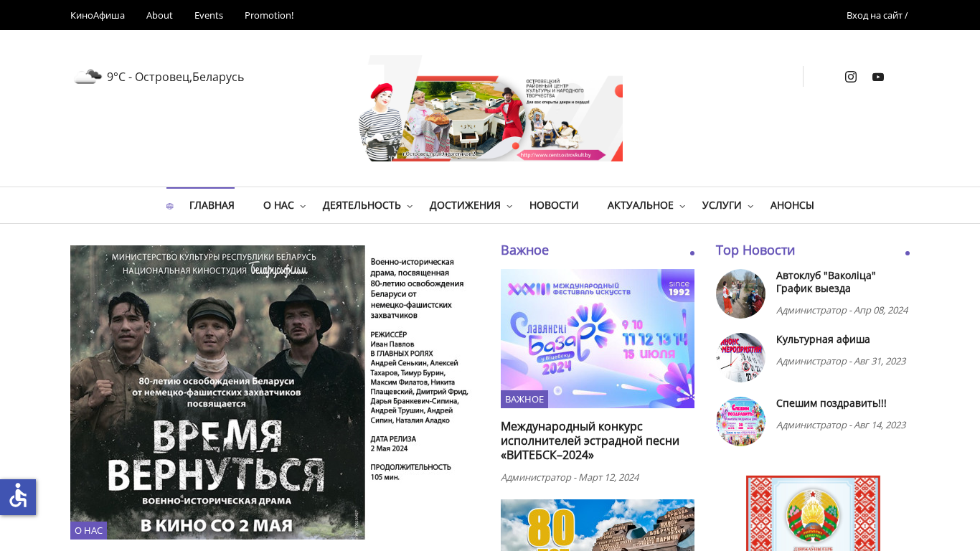Click the Спешим поздравить round thumbnail
Viewport: 980px width, 551px height.
click(740, 421)
